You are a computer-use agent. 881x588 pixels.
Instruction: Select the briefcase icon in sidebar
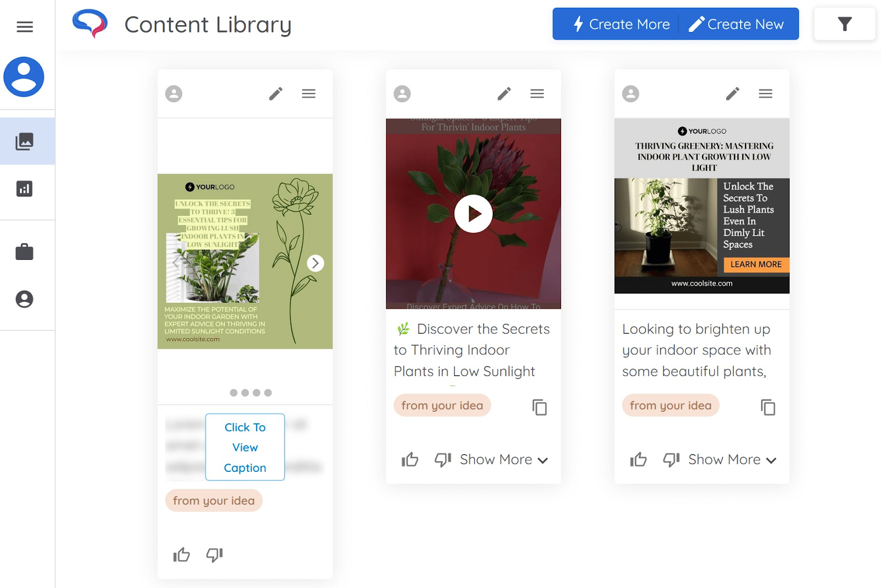[x=24, y=252]
